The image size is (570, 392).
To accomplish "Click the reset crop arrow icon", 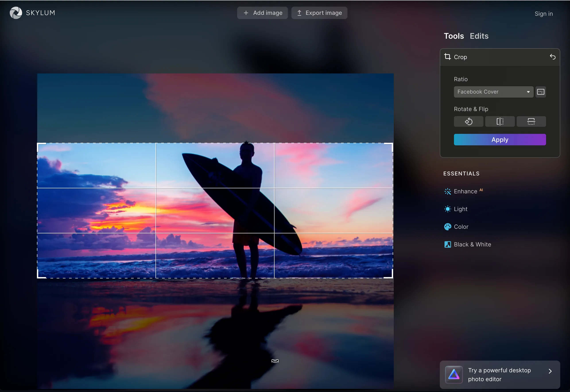I will pyautogui.click(x=552, y=57).
